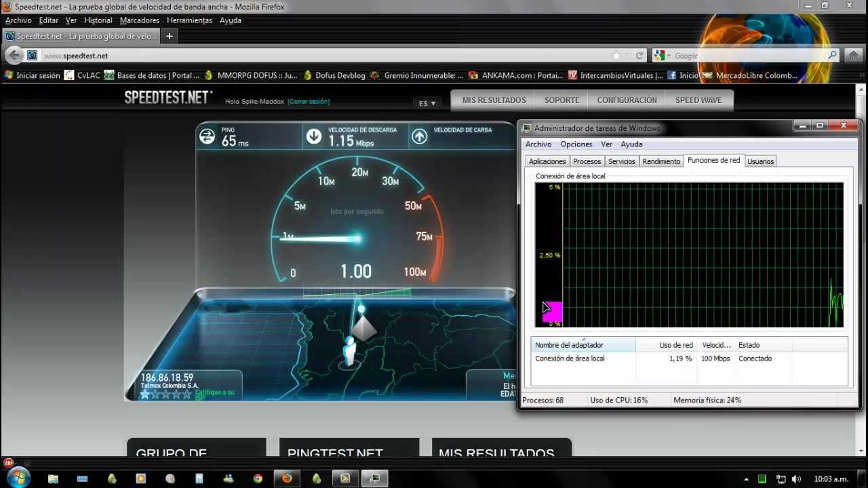Click SPEED WAVE in the Speedtest nav
The image size is (868, 488).
698,100
